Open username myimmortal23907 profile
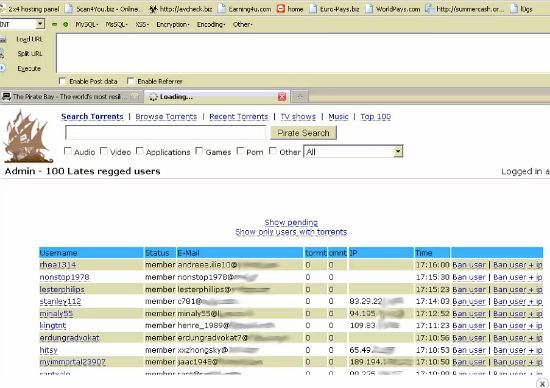 tap(73, 362)
